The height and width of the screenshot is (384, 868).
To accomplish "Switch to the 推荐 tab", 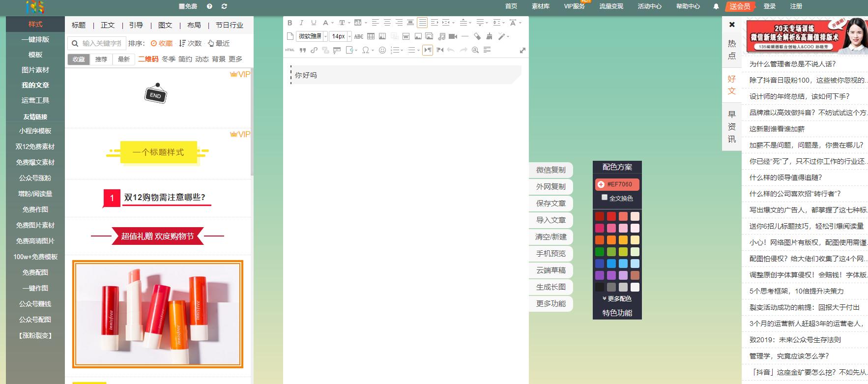I will tap(101, 59).
